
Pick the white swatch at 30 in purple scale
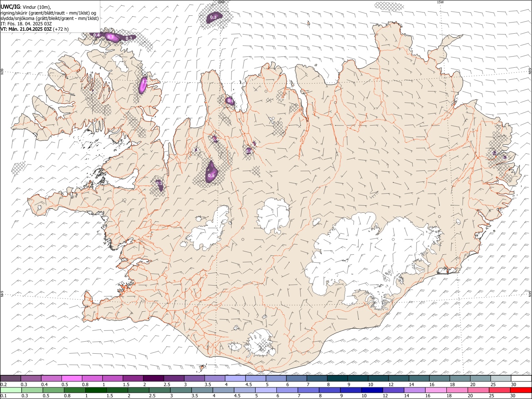521,379
